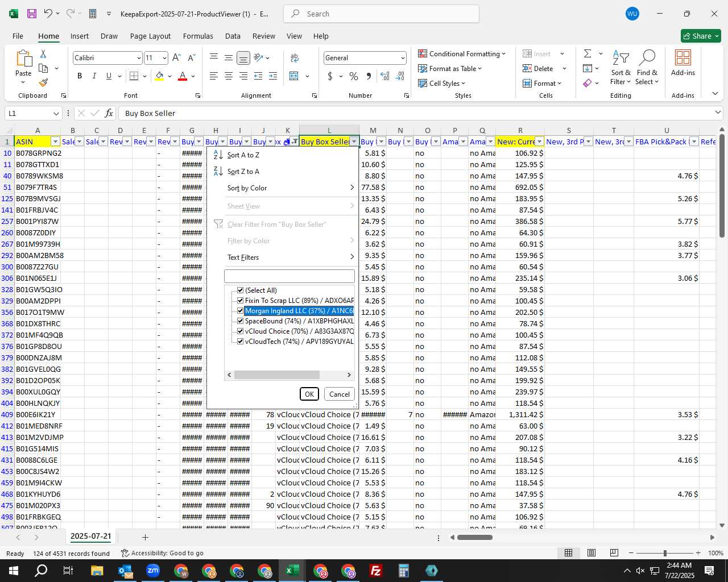This screenshot has width=728, height=582.
Task: Open Sort & Filter tool
Action: 621,68
